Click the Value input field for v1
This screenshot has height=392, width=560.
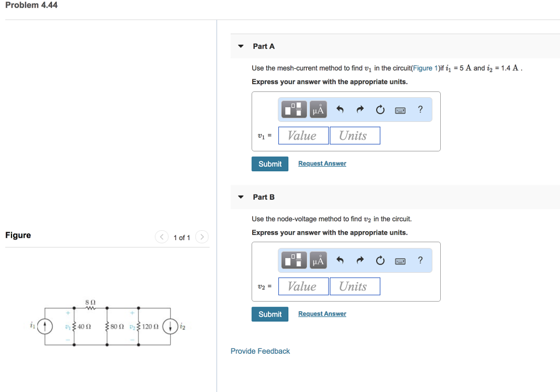pyautogui.click(x=303, y=135)
